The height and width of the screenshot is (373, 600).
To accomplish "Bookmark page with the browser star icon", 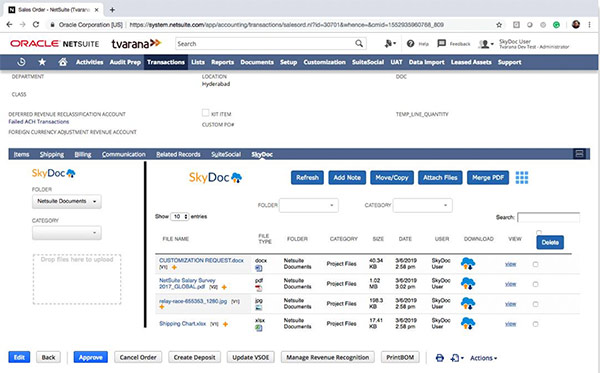I will coord(499,25).
